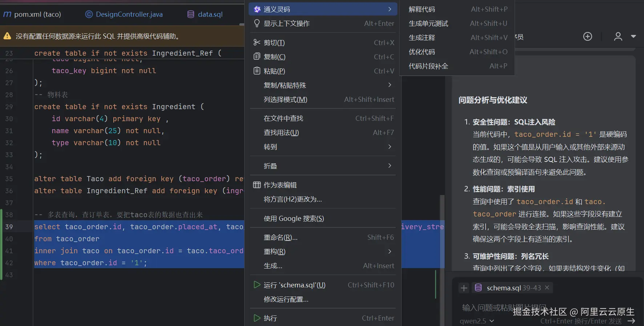Click the Maven icon on pom.xml tab
Screen dimensions: 644x326
pos(7,14)
